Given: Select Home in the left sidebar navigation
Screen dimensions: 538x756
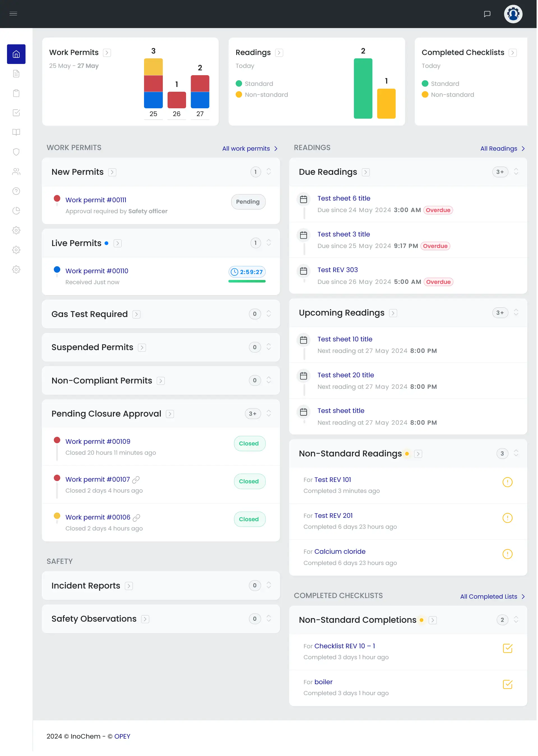Looking at the screenshot, I should (x=16, y=54).
